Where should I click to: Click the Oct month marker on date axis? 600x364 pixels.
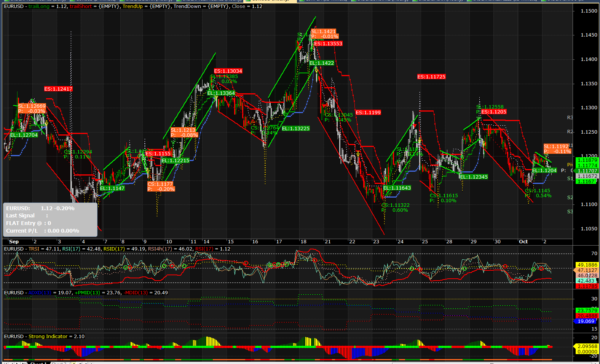(x=523, y=241)
